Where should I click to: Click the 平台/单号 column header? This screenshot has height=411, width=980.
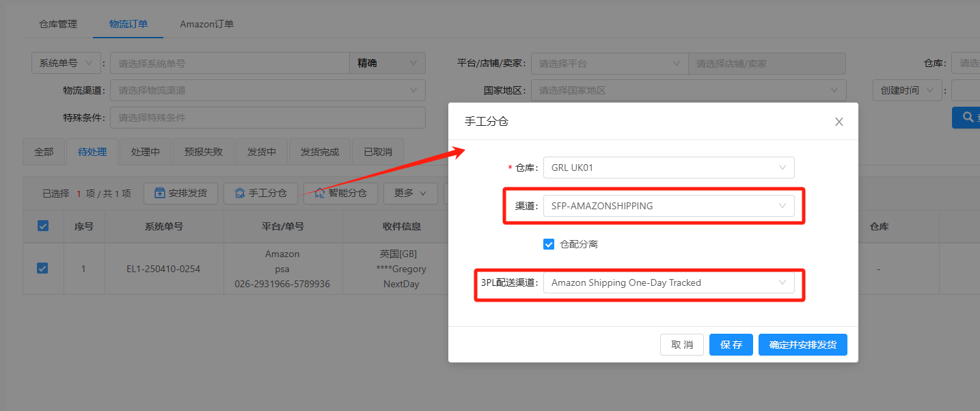pos(283,226)
